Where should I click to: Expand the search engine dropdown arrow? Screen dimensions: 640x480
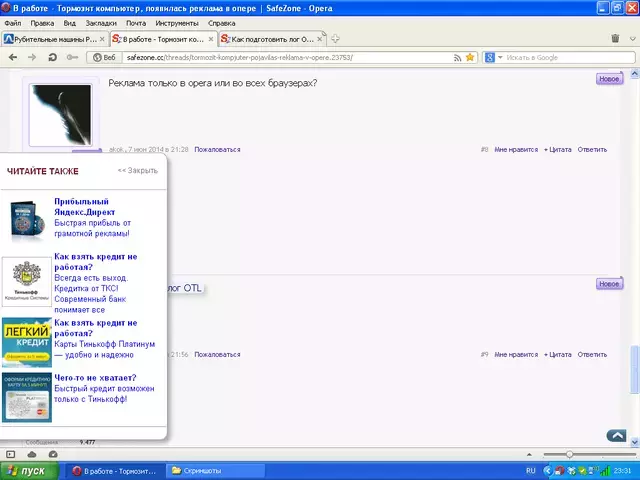500,58
